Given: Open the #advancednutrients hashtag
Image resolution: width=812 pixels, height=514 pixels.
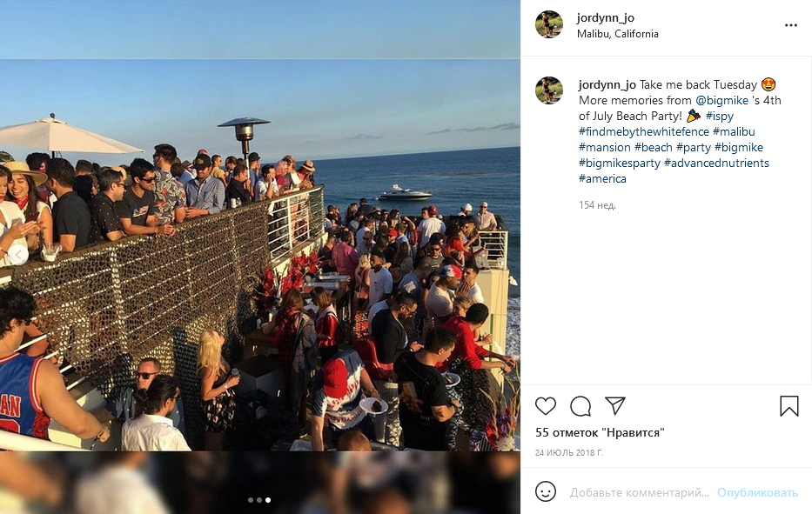Looking at the screenshot, I should pyautogui.click(x=717, y=163).
